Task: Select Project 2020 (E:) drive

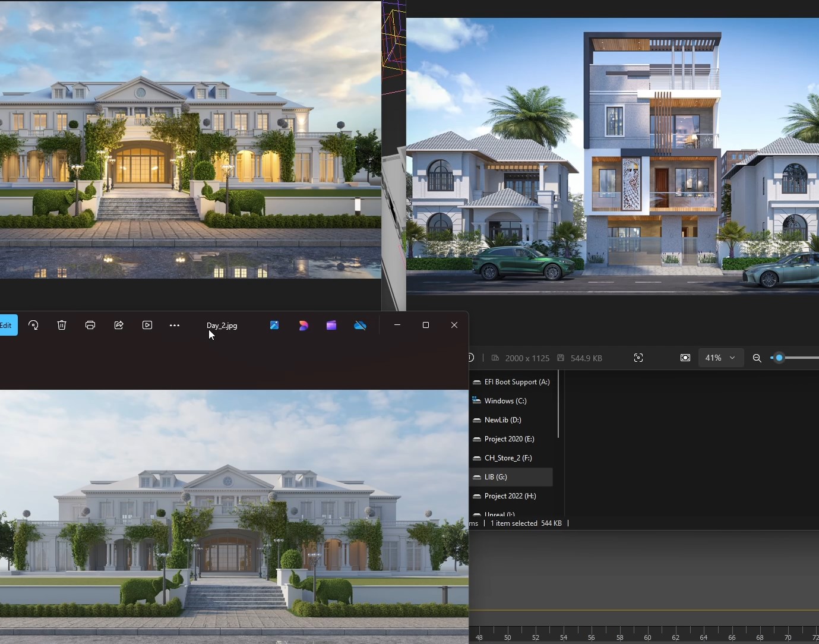Action: tap(509, 439)
